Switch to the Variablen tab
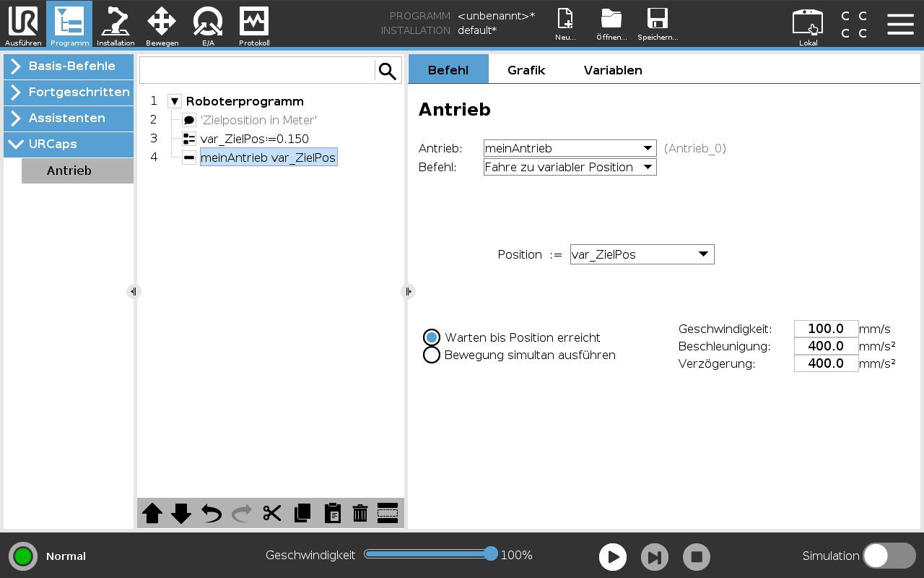 613,70
